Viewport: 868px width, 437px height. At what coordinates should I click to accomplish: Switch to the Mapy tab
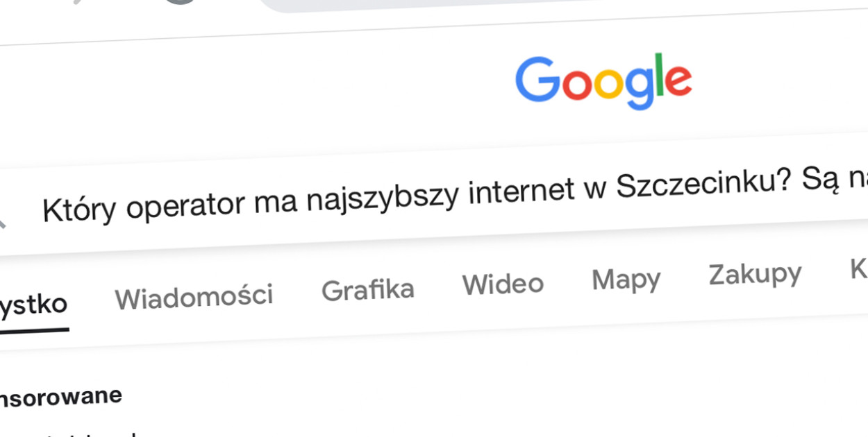[626, 280]
